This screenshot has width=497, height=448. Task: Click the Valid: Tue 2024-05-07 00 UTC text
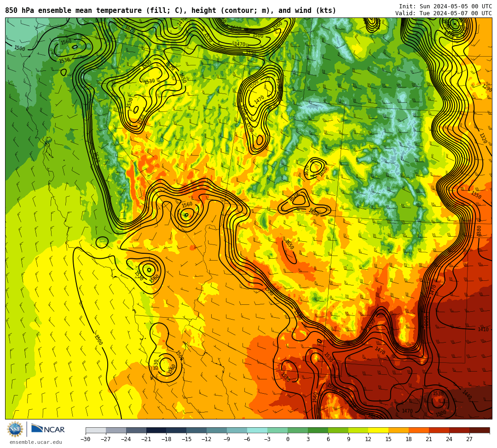click(x=444, y=13)
